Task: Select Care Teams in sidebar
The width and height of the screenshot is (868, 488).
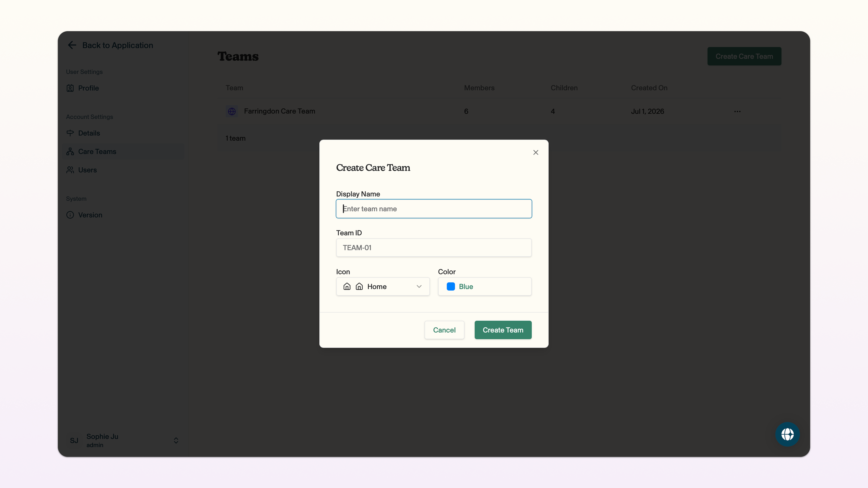Action: (123, 152)
